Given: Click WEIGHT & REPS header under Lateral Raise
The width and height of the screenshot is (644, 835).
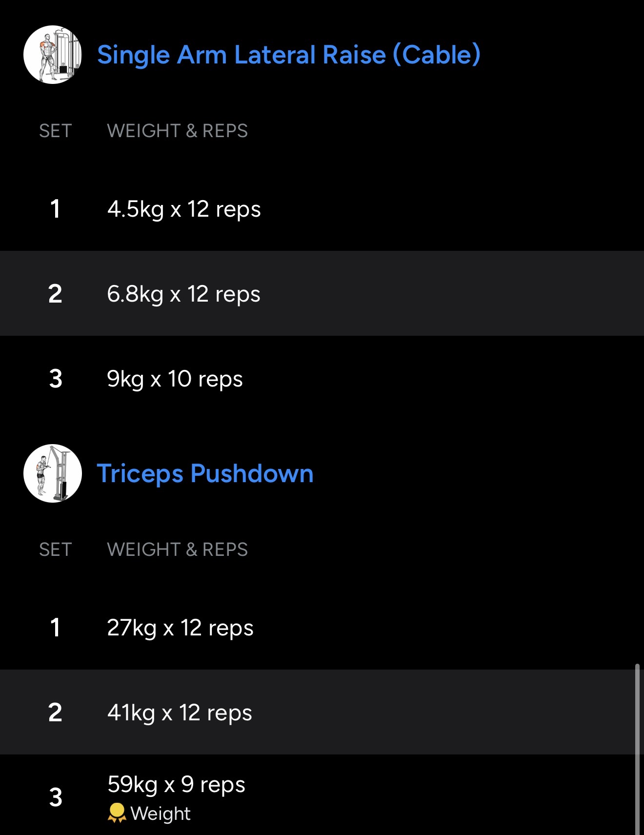Looking at the screenshot, I should 177,131.
